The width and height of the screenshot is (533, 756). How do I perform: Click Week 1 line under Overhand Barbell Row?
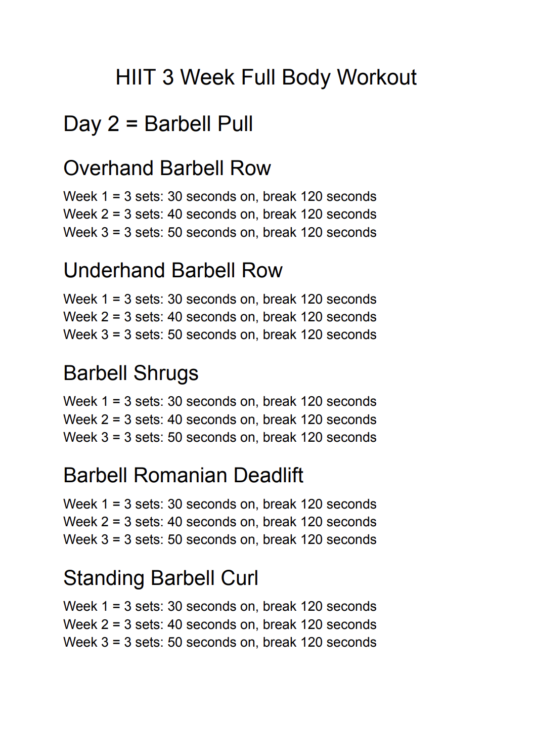click(x=219, y=196)
